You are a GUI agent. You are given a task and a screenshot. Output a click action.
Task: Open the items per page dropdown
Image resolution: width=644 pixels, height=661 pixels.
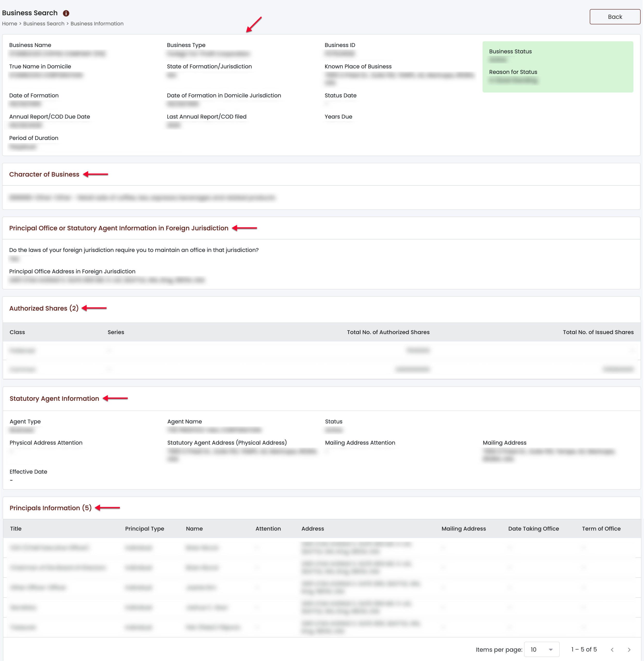click(x=541, y=649)
